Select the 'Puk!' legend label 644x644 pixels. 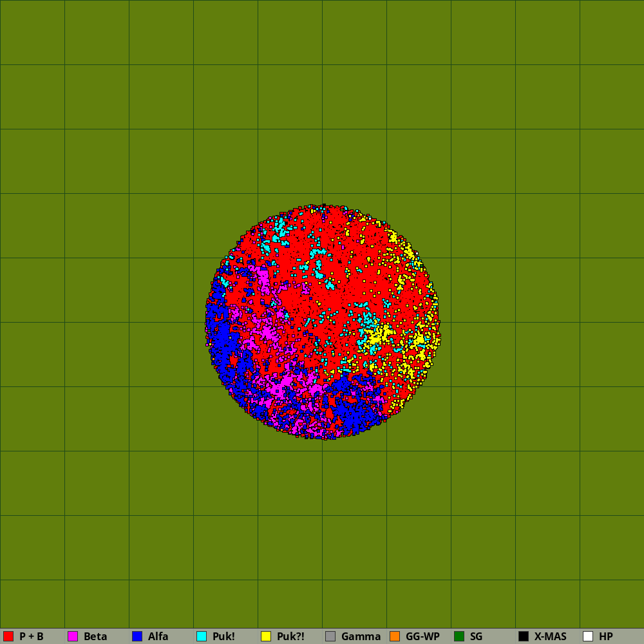point(223,636)
